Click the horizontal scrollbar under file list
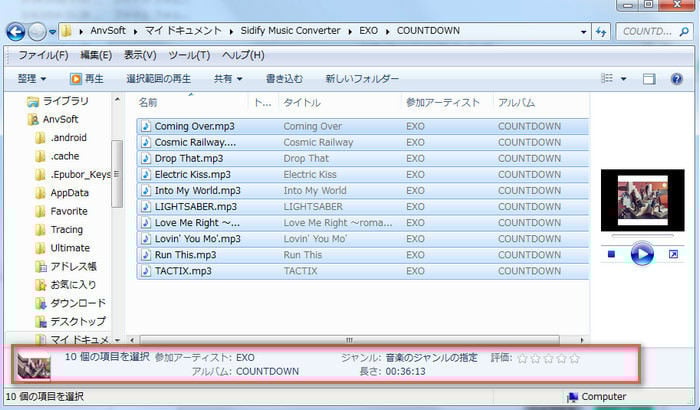 (349, 340)
